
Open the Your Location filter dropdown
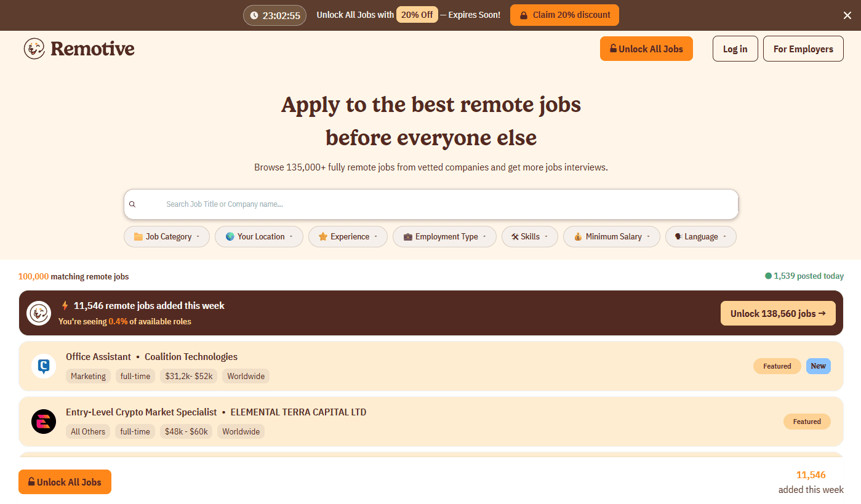pos(259,237)
